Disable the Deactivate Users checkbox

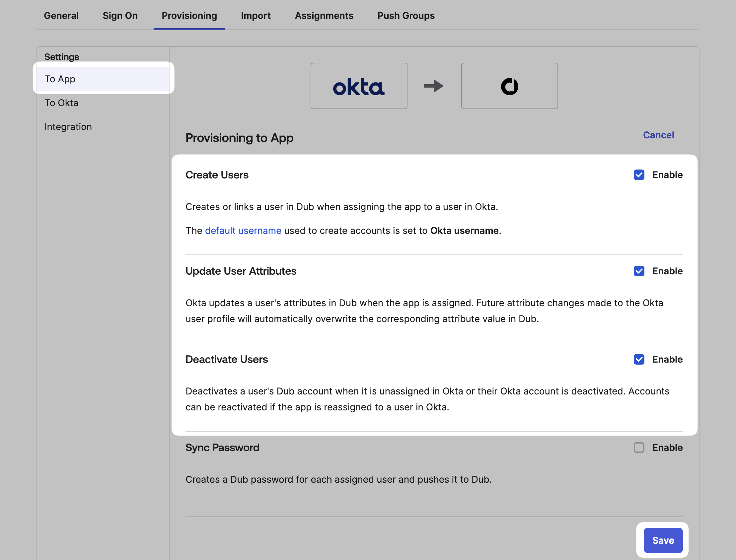click(x=639, y=359)
